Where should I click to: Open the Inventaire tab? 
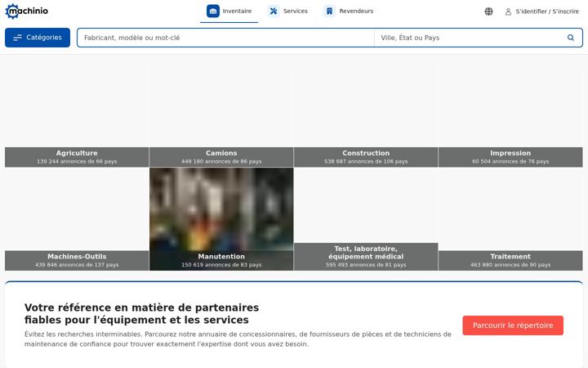(229, 11)
